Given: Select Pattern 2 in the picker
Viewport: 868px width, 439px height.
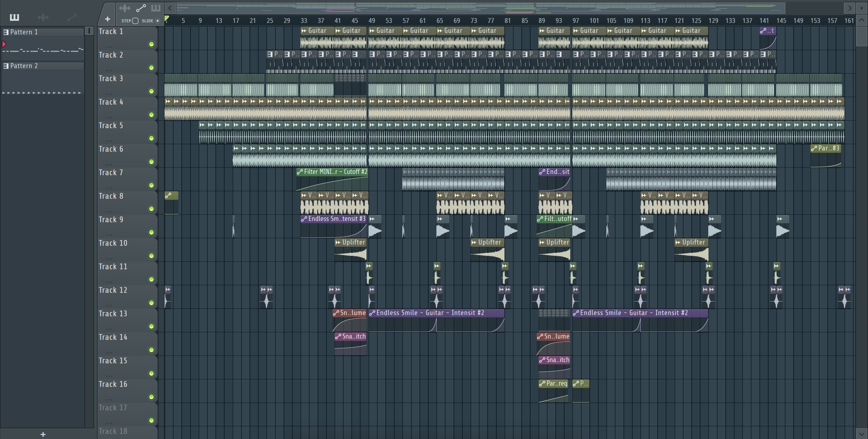Looking at the screenshot, I should pyautogui.click(x=43, y=66).
